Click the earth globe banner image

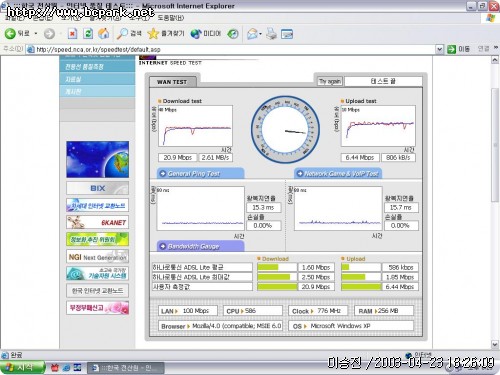[97, 159]
